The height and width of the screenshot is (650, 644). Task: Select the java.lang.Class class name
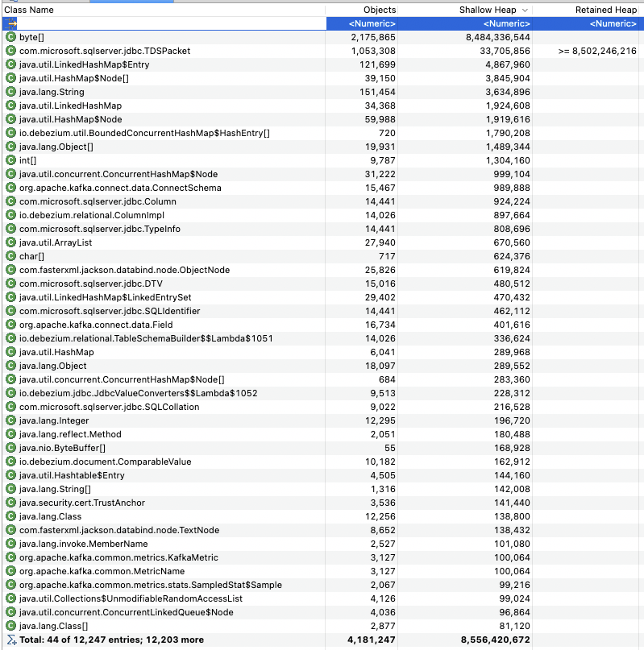pos(50,516)
